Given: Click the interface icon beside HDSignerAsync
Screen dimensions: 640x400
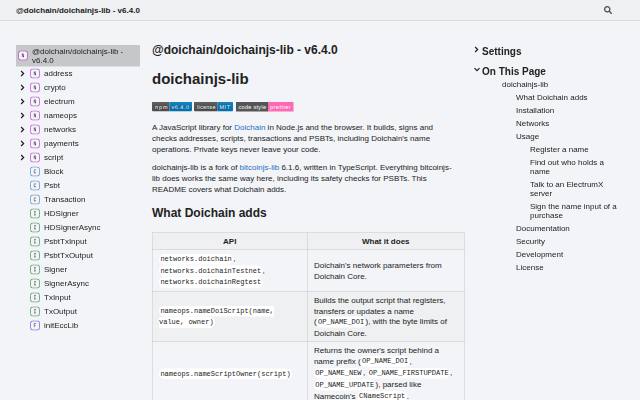Looking at the screenshot, I should (35, 227).
